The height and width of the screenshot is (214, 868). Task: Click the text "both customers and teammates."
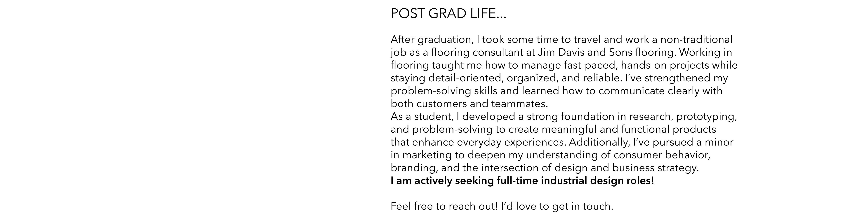pyautogui.click(x=469, y=104)
